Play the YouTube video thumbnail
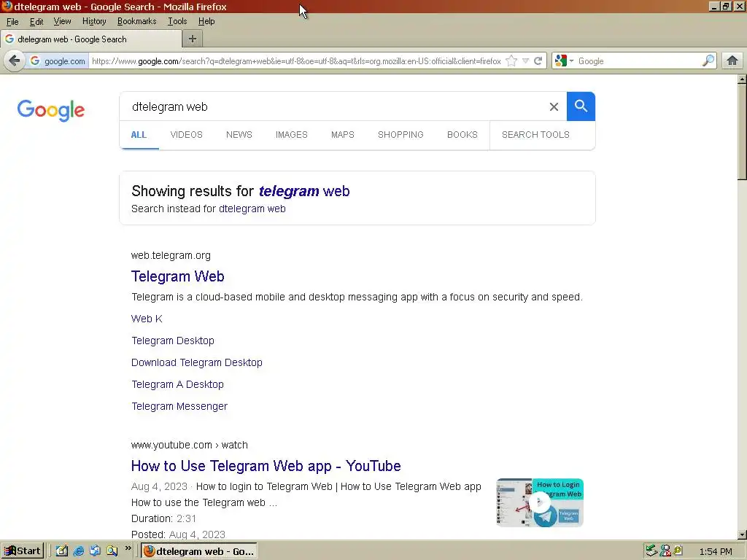Viewport: 747px width, 560px height. point(540,503)
